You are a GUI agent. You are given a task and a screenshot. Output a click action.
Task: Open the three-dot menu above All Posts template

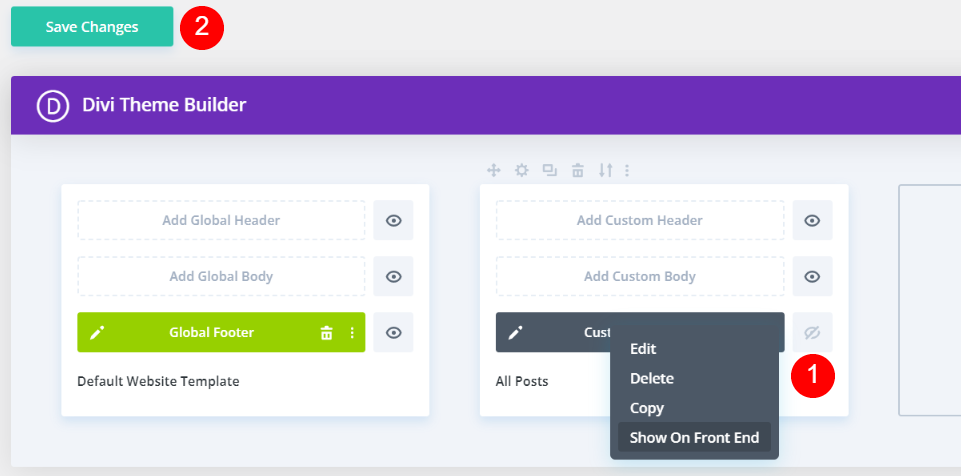(x=626, y=170)
